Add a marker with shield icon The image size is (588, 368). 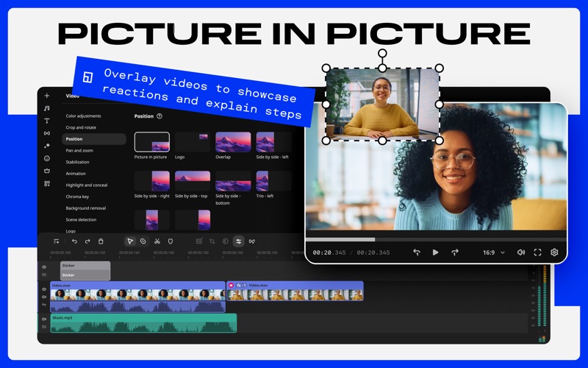click(171, 241)
